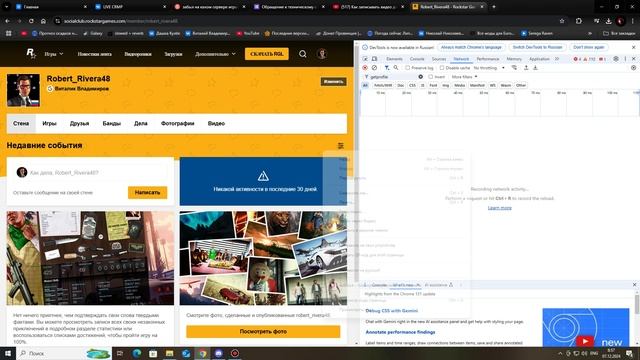Toggle DevTools device toolbar icon
This screenshot has width=640, height=360.
click(x=375, y=59)
